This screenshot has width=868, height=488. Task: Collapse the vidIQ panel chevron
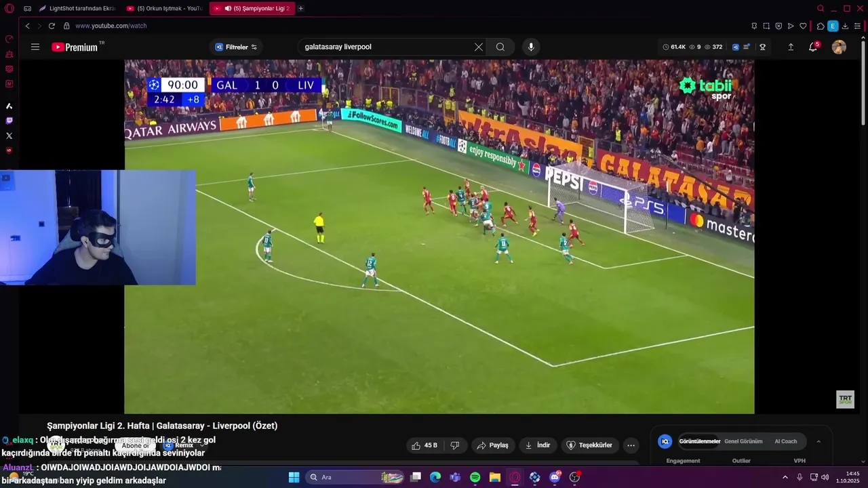(x=818, y=441)
